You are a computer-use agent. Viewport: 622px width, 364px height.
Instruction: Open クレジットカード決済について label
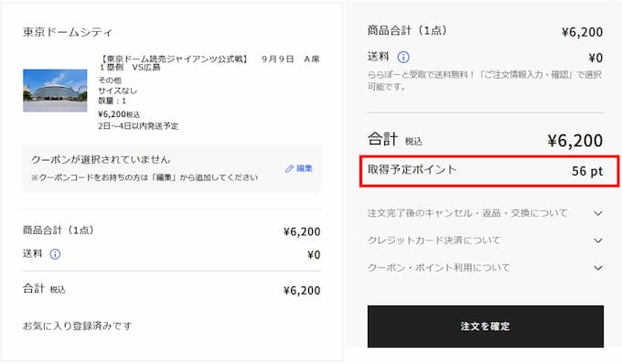click(434, 241)
